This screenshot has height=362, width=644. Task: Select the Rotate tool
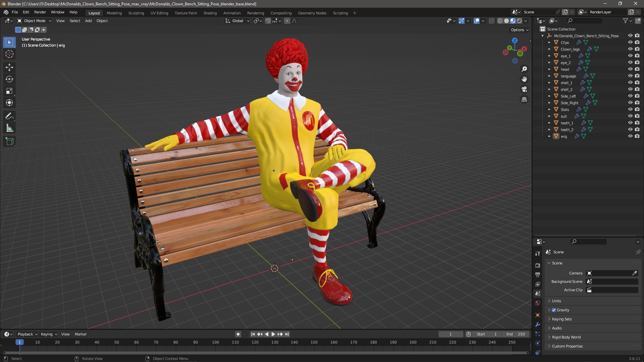[x=9, y=79]
